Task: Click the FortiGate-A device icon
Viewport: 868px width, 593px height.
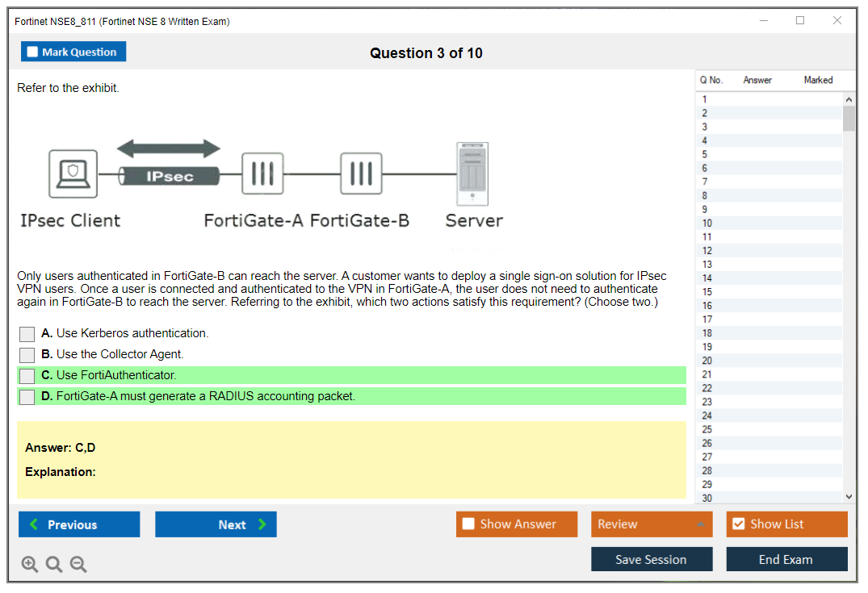Action: [x=262, y=173]
